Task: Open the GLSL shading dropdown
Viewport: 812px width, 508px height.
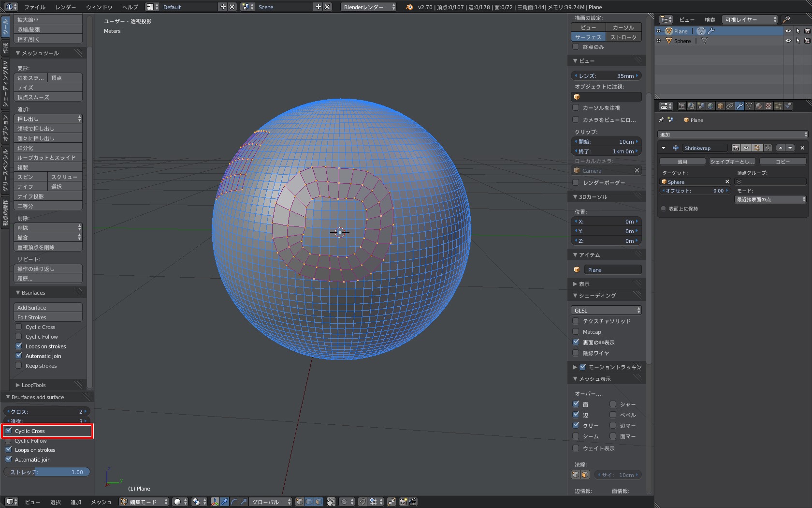Action: point(606,310)
